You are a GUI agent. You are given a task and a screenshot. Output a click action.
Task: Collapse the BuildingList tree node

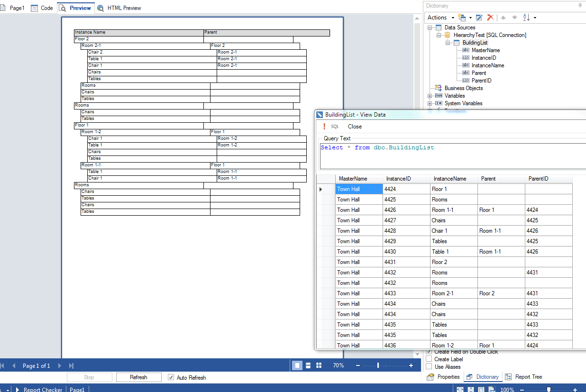pyautogui.click(x=448, y=43)
